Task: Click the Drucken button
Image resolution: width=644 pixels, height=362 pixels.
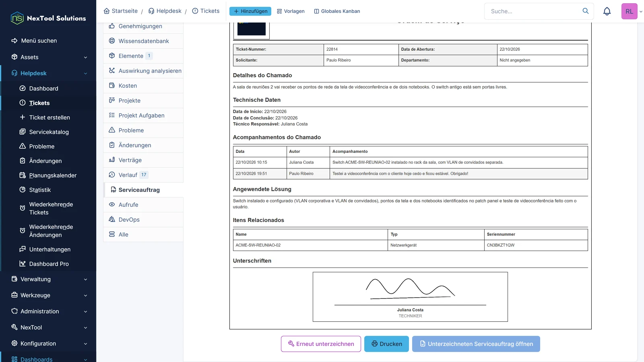Action: pyautogui.click(x=386, y=344)
